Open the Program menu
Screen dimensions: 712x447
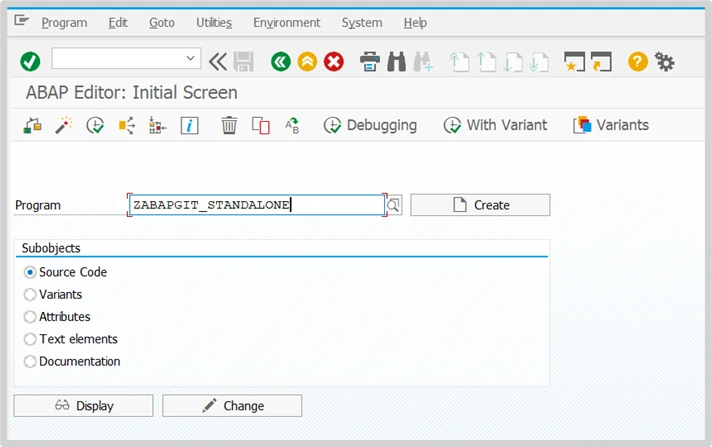64,23
